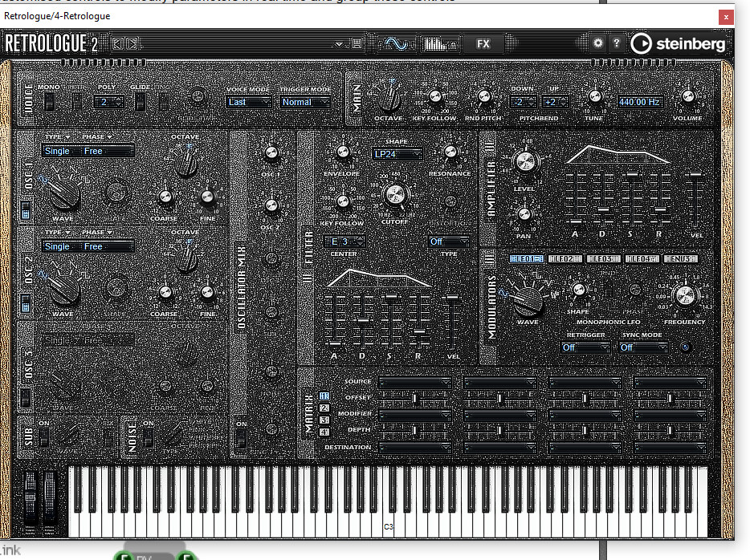Viewport: 750px width, 560px height.
Task: Click the Volume knob
Action: click(x=688, y=96)
